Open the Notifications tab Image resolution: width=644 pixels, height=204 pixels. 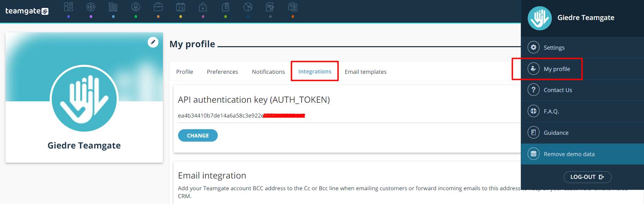pos(269,72)
